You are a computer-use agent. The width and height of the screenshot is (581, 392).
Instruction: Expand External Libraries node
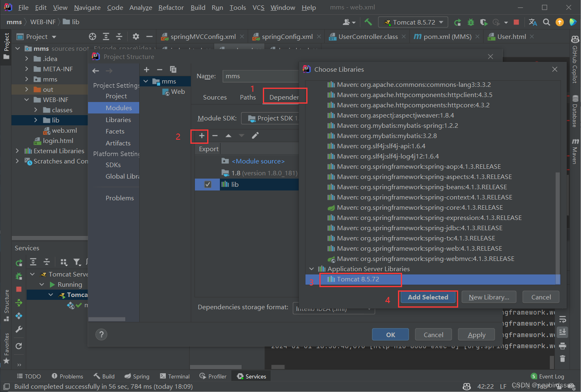[x=17, y=151]
